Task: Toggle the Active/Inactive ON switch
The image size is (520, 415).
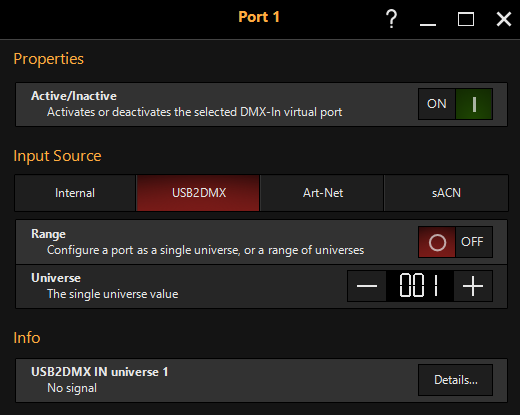Action: [x=455, y=104]
